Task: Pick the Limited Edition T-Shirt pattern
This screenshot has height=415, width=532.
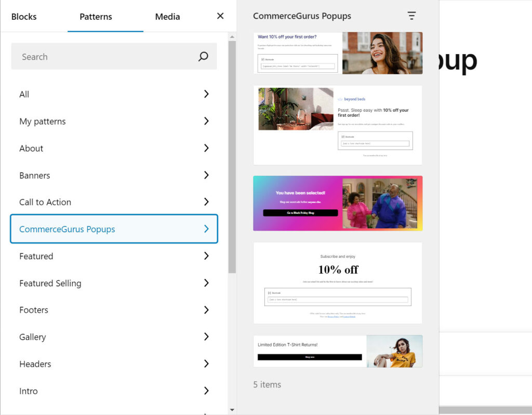Action: tap(338, 351)
